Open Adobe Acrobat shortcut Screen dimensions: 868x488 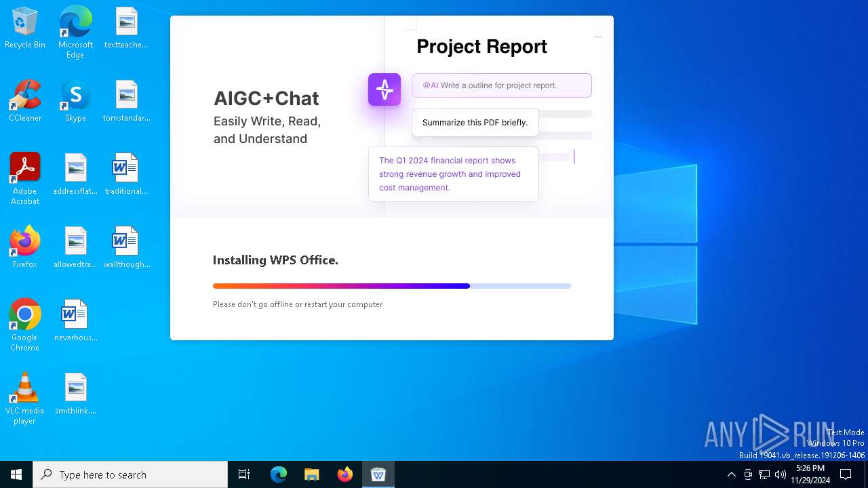[x=25, y=179]
